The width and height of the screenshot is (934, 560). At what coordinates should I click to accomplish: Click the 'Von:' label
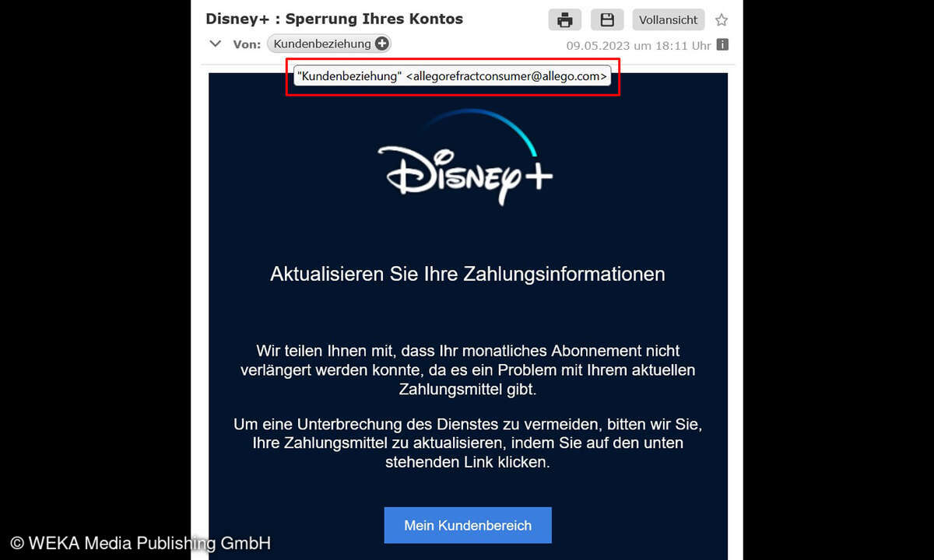(x=247, y=44)
